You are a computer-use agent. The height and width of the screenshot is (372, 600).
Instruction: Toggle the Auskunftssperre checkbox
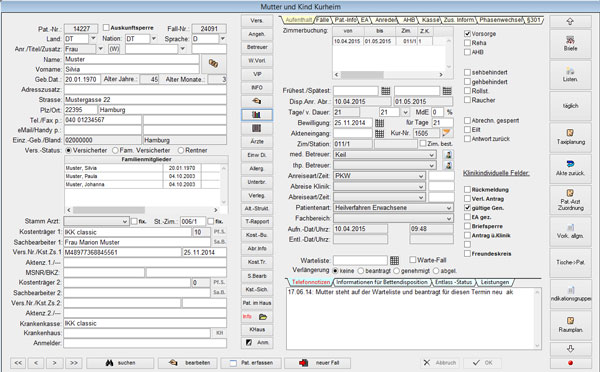pyautogui.click(x=106, y=28)
